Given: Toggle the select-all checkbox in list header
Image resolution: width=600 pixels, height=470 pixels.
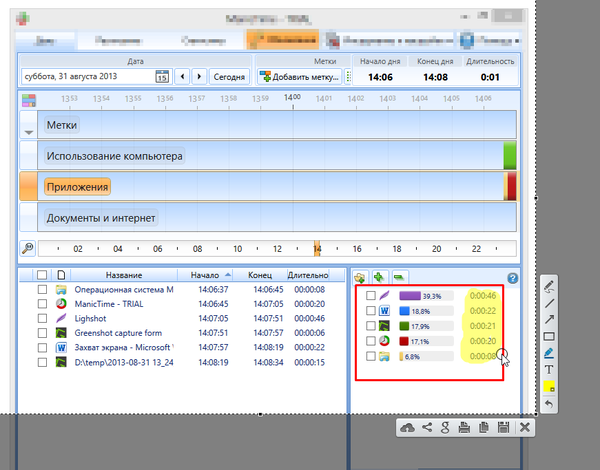Looking at the screenshot, I should click(42, 275).
